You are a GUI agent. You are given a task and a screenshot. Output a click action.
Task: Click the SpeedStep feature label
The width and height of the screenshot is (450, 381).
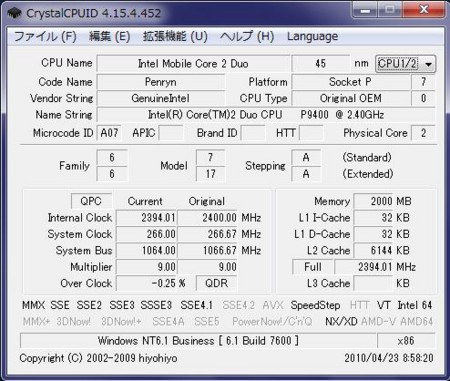(315, 305)
